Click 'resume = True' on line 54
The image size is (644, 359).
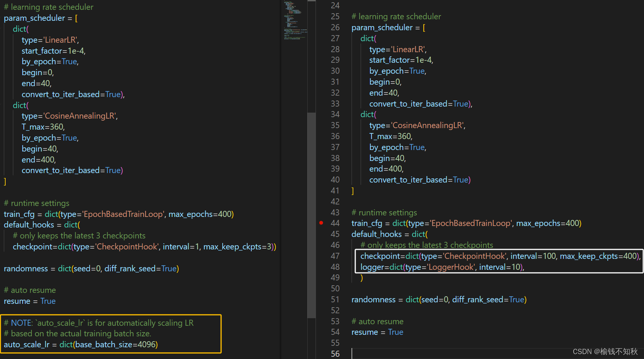coord(377,332)
